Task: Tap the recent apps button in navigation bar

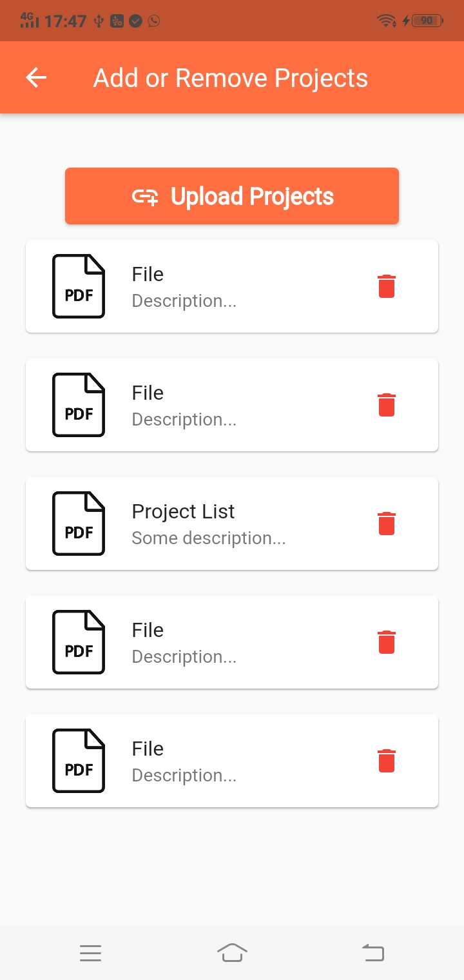Action: click(x=91, y=953)
